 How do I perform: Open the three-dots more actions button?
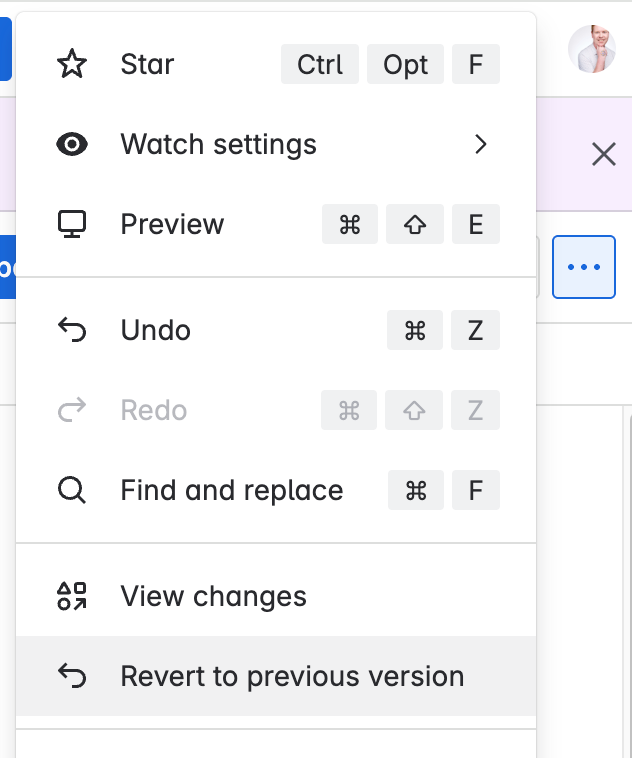pos(584,267)
